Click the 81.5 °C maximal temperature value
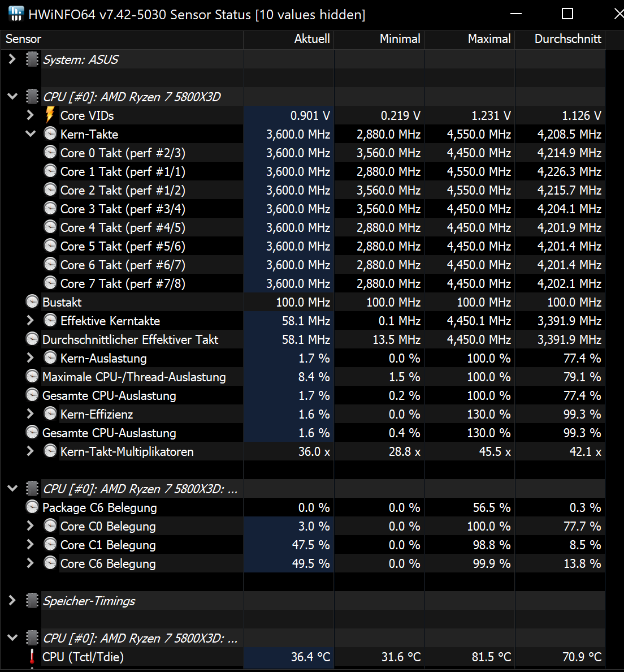This screenshot has height=672, width=624. pos(491,657)
